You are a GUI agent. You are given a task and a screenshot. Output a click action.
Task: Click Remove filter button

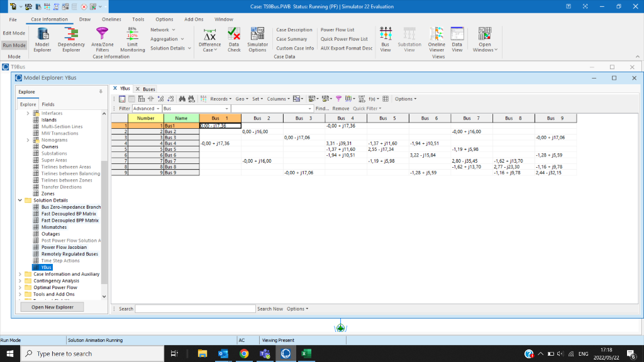click(x=340, y=109)
